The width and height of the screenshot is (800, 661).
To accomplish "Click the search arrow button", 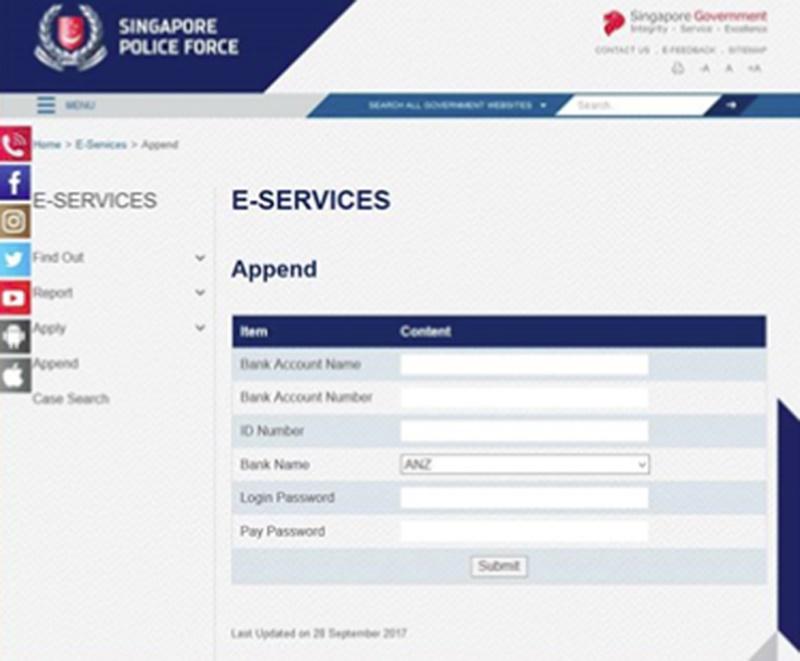I will pos(731,105).
